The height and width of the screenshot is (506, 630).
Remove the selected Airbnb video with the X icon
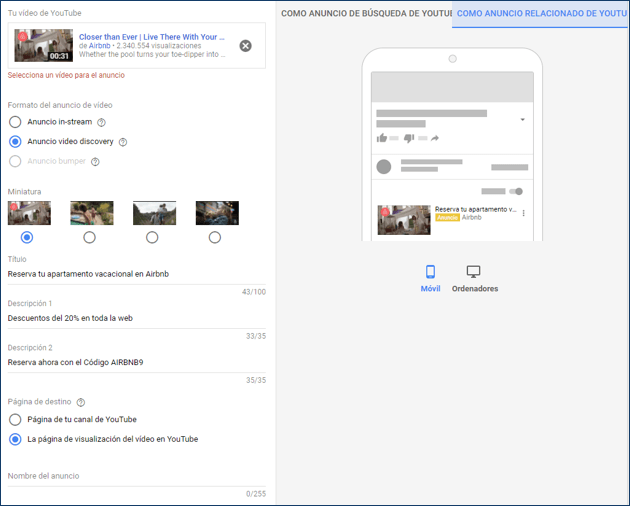pyautogui.click(x=245, y=46)
